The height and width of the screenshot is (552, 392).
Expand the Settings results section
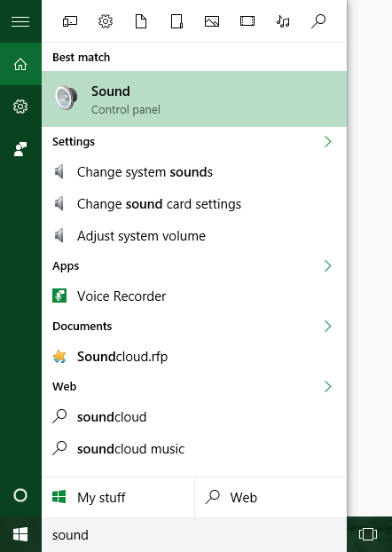(327, 141)
